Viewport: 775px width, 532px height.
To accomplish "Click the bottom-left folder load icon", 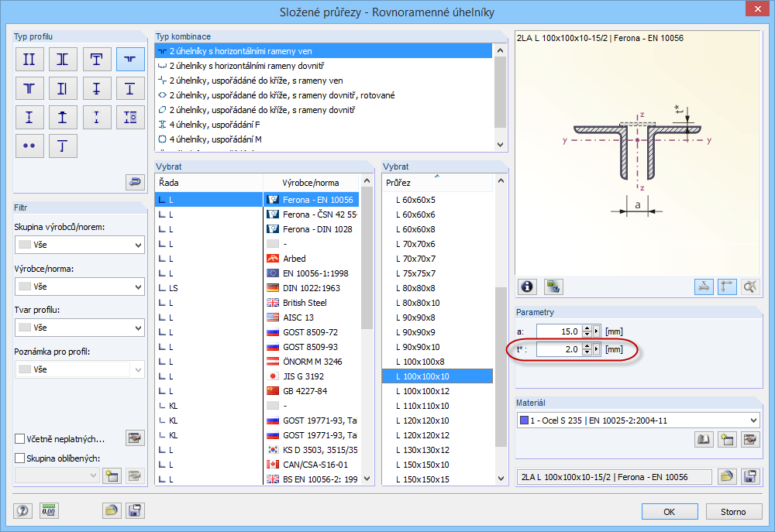I will [x=112, y=510].
